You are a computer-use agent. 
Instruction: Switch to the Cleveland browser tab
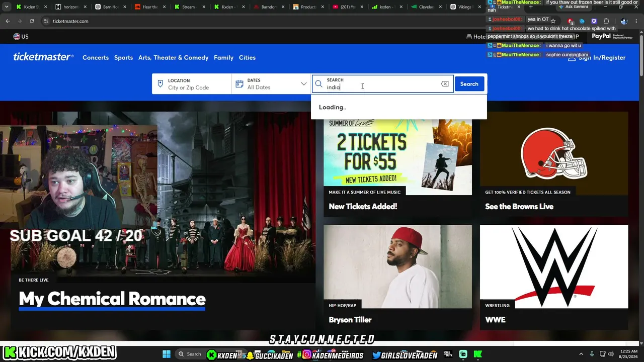coord(427,7)
